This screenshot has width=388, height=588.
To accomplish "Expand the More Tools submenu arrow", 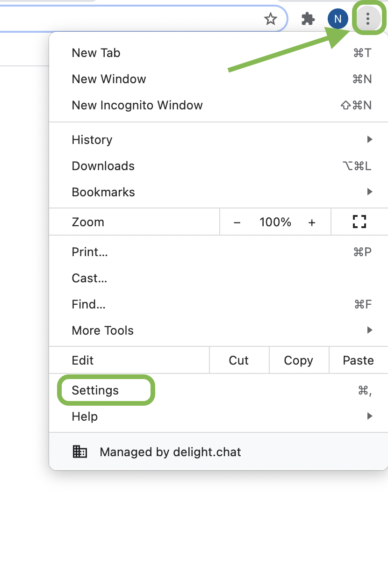I will [x=370, y=330].
